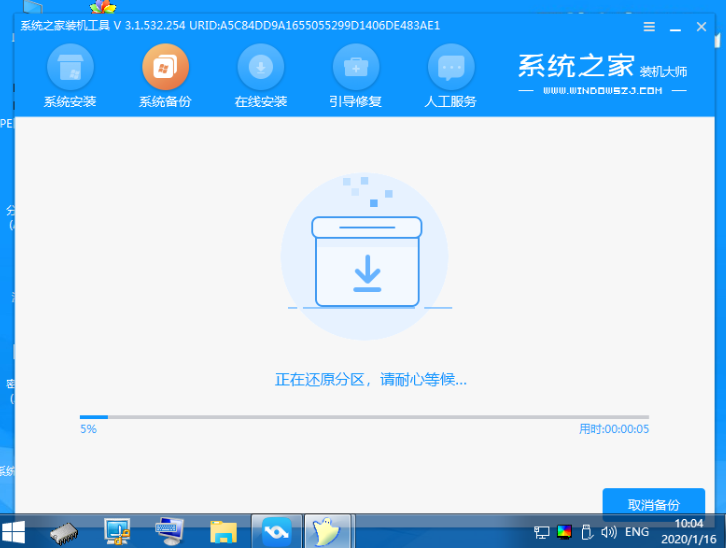Image resolution: width=726 pixels, height=549 pixels.
Task: Select the 系统备份 (System Backup) icon
Action: click(165, 75)
